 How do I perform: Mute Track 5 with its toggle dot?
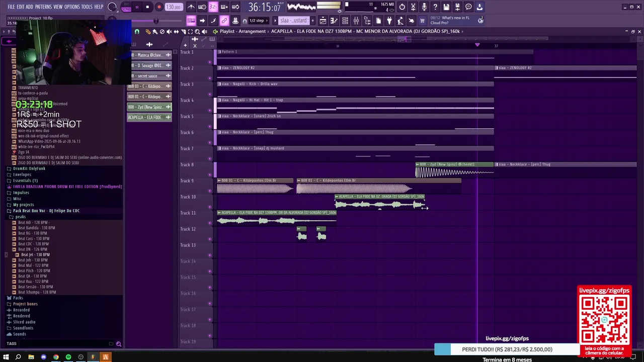[210, 126]
